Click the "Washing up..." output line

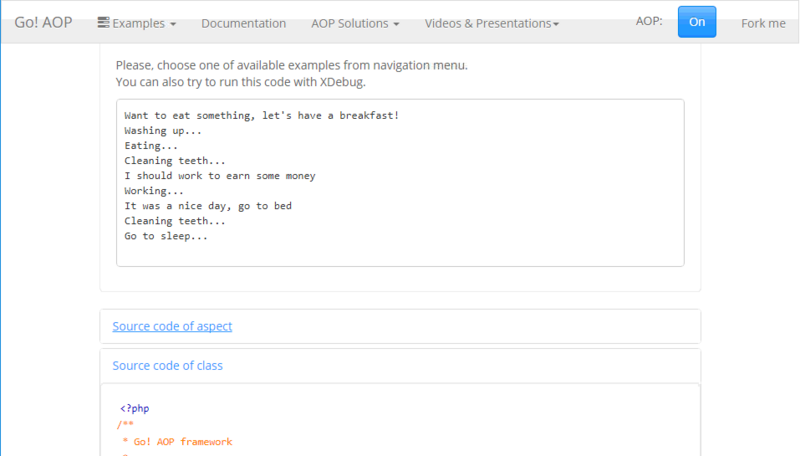pyautogui.click(x=163, y=130)
